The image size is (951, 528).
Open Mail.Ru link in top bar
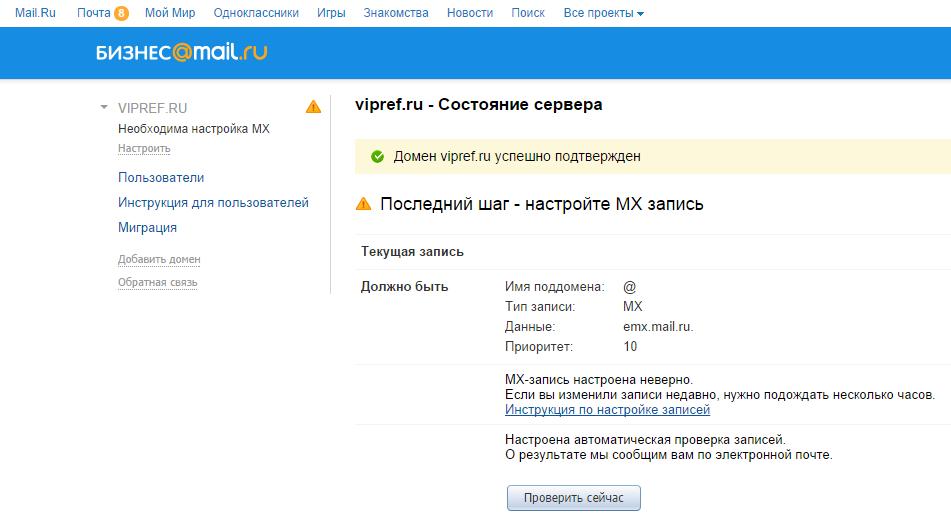pyautogui.click(x=35, y=13)
